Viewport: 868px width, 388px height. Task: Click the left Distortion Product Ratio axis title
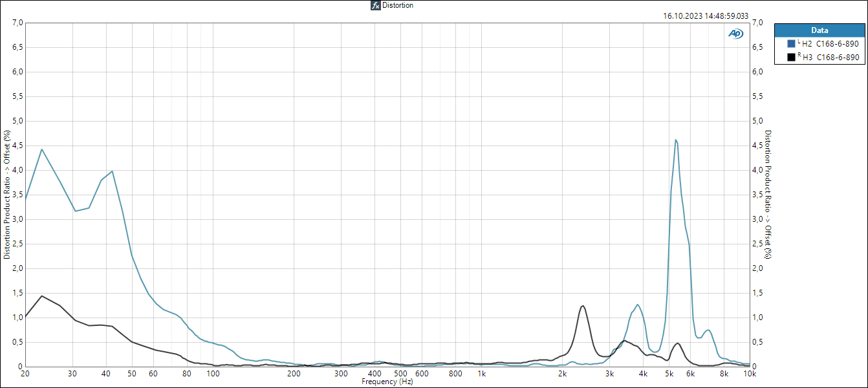tap(7, 195)
